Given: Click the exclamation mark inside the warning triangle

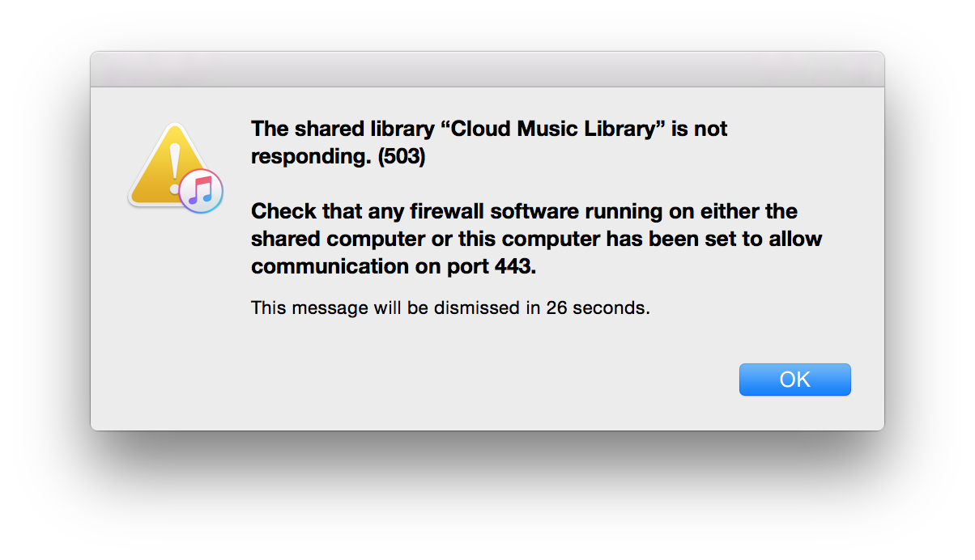Looking at the screenshot, I should [172, 163].
